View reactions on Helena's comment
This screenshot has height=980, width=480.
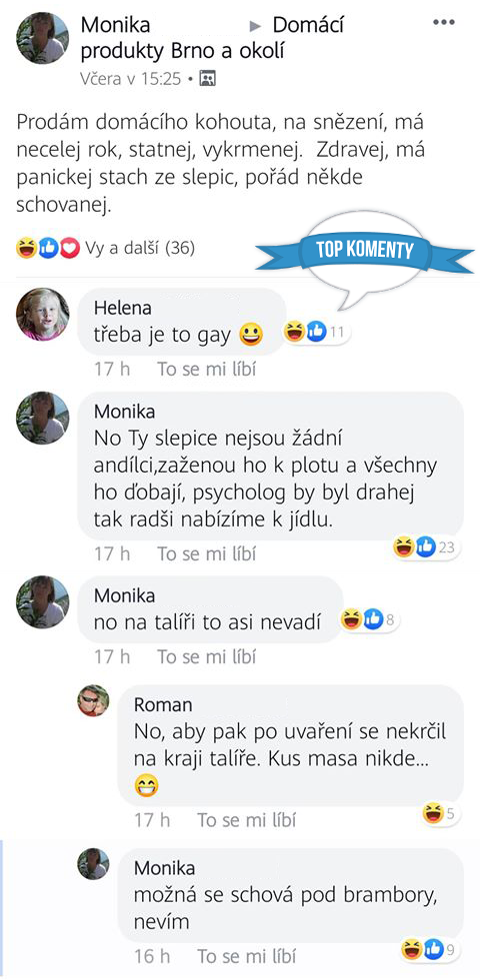click(317, 332)
